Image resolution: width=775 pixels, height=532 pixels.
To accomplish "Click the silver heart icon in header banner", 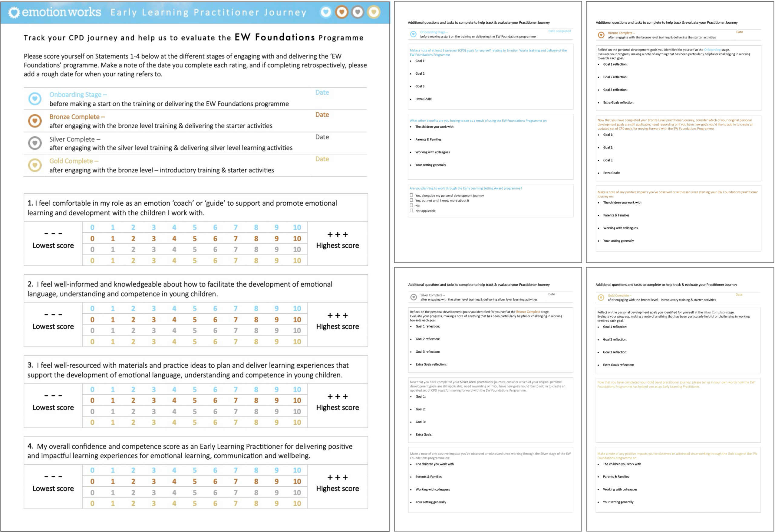I will (357, 12).
